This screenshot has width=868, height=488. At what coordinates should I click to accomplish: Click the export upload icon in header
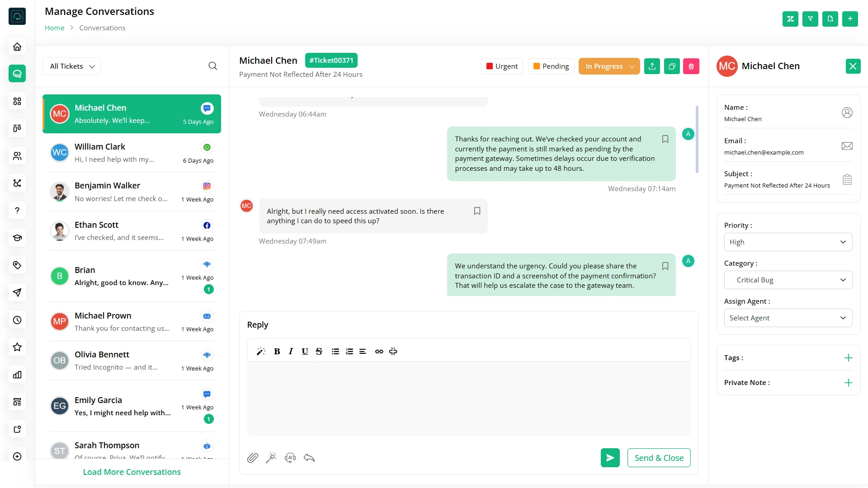coord(652,66)
